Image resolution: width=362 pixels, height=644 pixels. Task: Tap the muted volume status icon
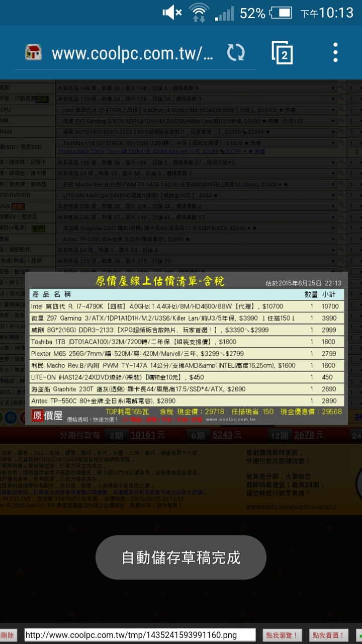(x=172, y=13)
